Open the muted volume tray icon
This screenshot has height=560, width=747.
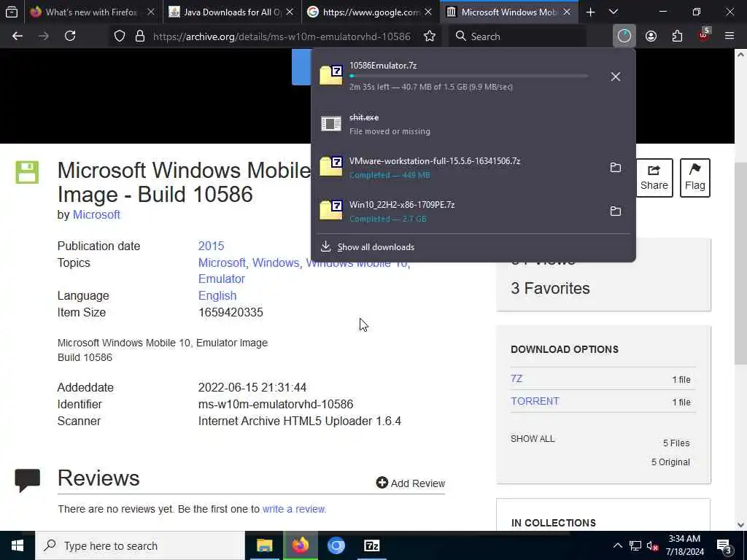(x=652, y=545)
